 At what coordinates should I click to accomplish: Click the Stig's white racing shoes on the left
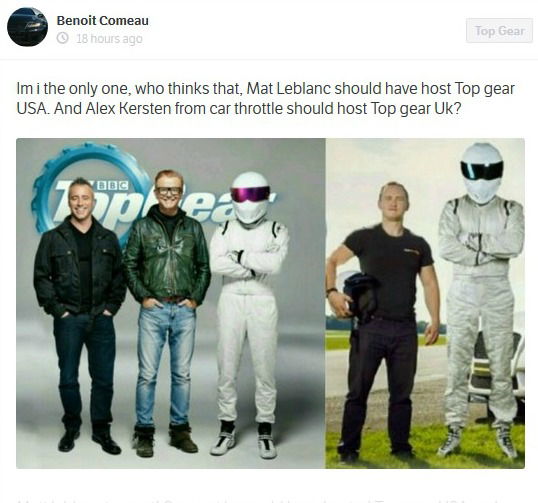click(x=243, y=440)
